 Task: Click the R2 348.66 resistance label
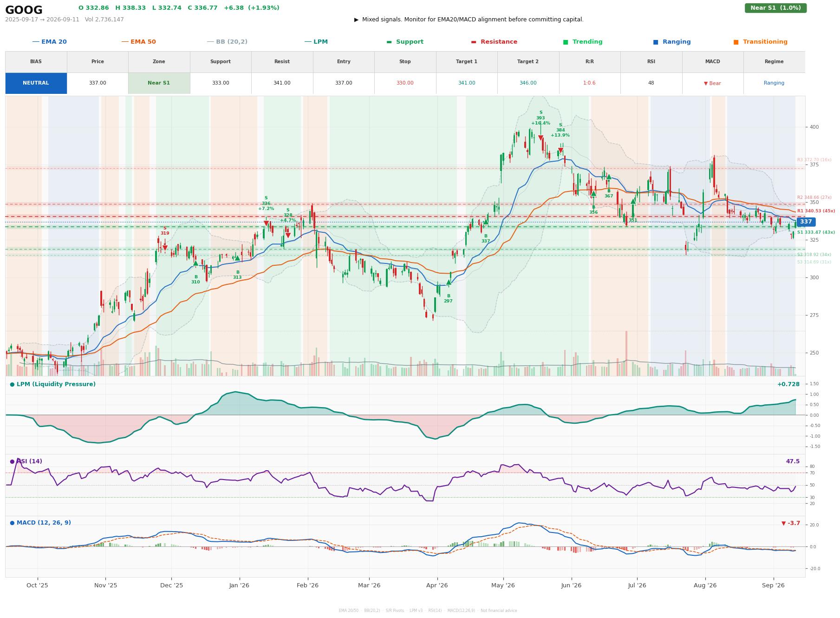click(814, 197)
